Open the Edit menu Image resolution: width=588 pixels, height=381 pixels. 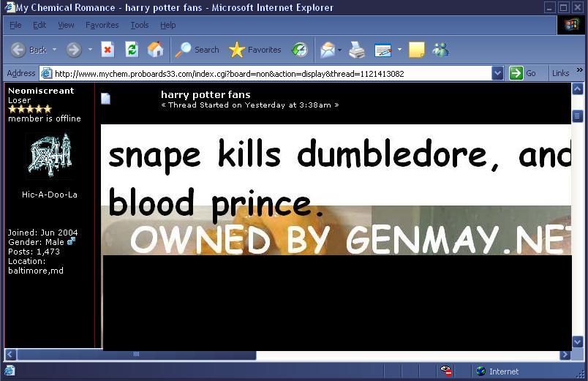tap(39, 25)
